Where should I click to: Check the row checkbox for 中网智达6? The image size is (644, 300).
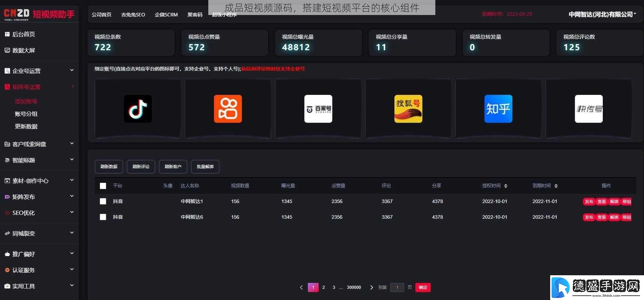(x=103, y=217)
